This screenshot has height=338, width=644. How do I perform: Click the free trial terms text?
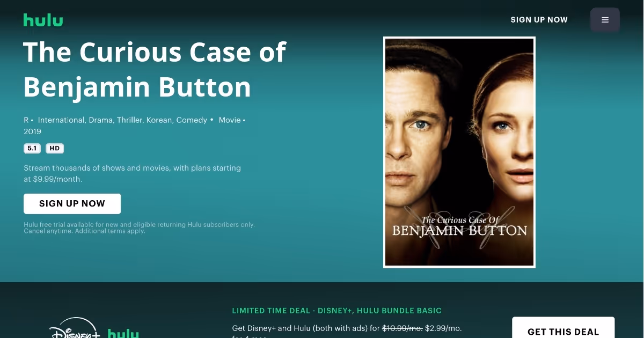pos(139,227)
